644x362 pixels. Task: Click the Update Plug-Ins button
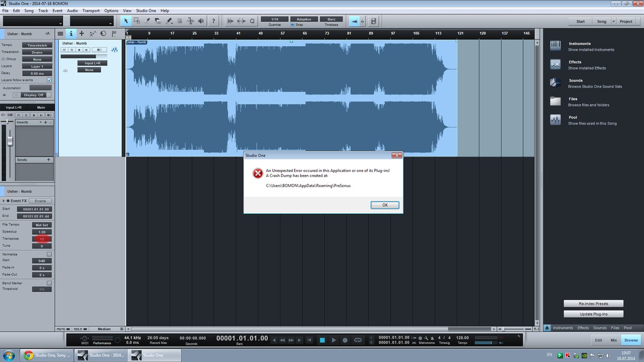point(594,314)
